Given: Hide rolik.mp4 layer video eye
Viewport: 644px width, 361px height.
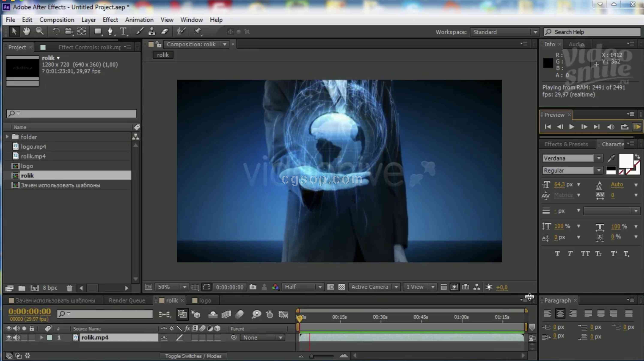Looking at the screenshot, I should tap(9, 337).
